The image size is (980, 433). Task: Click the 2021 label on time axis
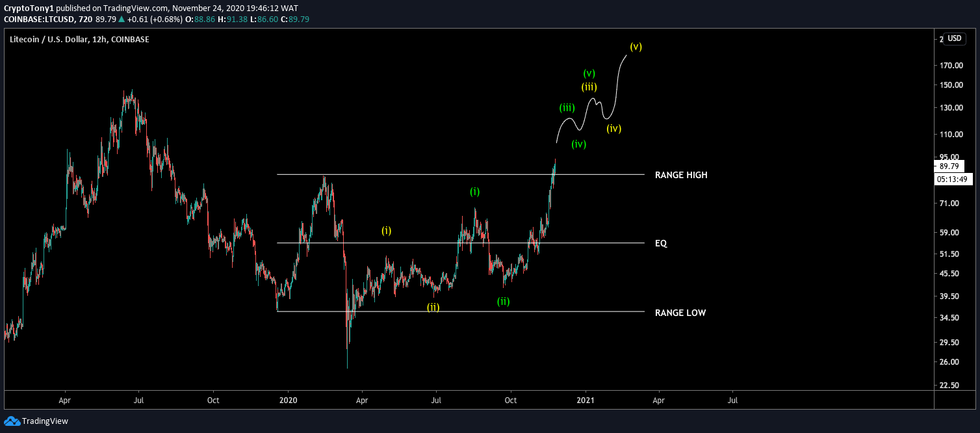(585, 400)
